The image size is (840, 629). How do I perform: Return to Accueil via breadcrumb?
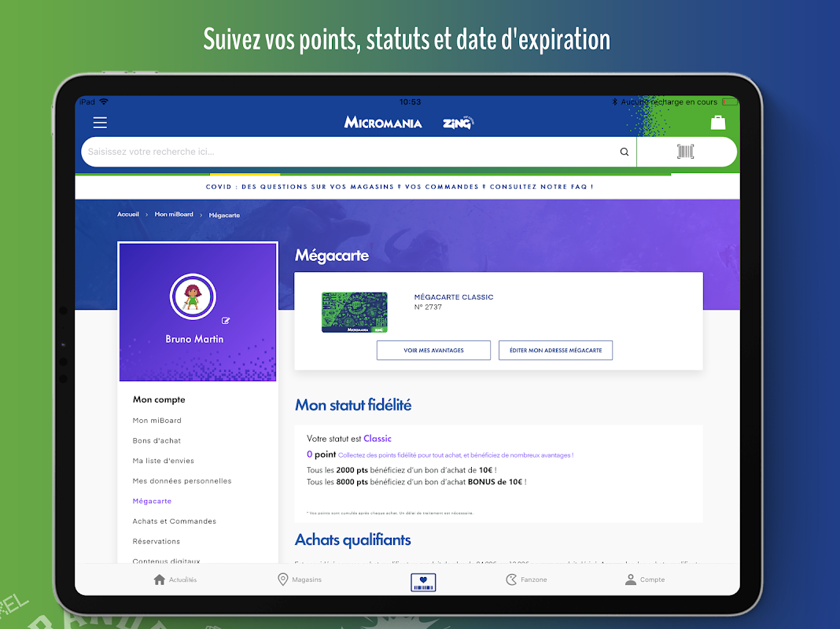[127, 214]
